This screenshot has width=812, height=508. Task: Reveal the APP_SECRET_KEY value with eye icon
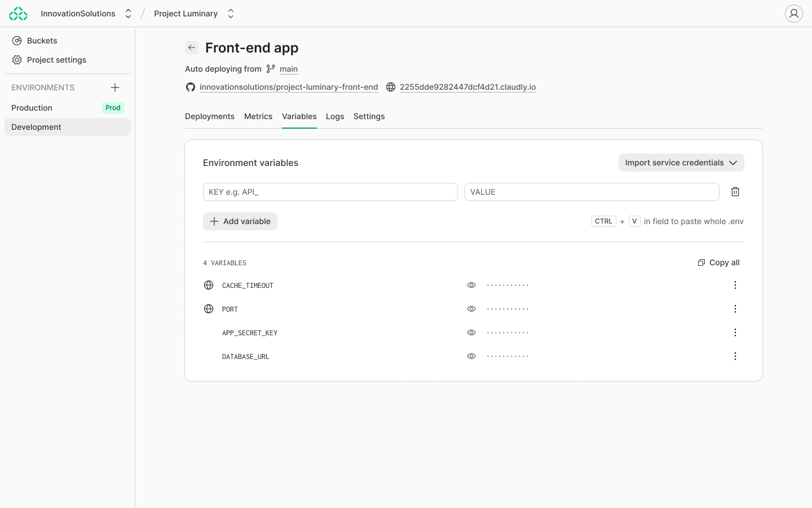click(471, 332)
